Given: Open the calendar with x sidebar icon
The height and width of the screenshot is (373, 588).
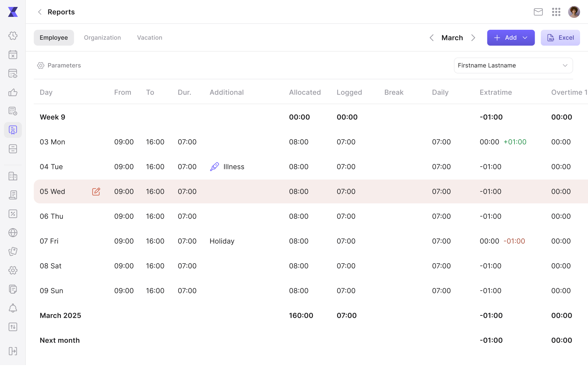Looking at the screenshot, I should click(13, 55).
